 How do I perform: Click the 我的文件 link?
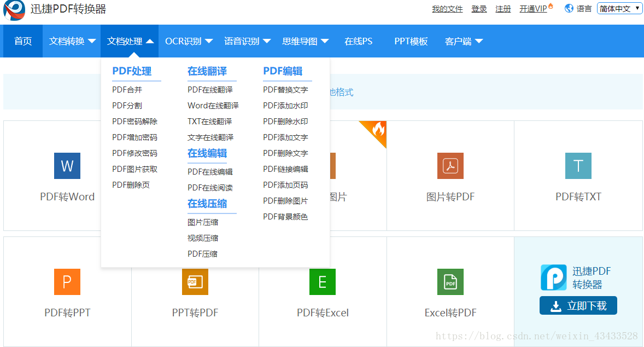[x=447, y=9]
